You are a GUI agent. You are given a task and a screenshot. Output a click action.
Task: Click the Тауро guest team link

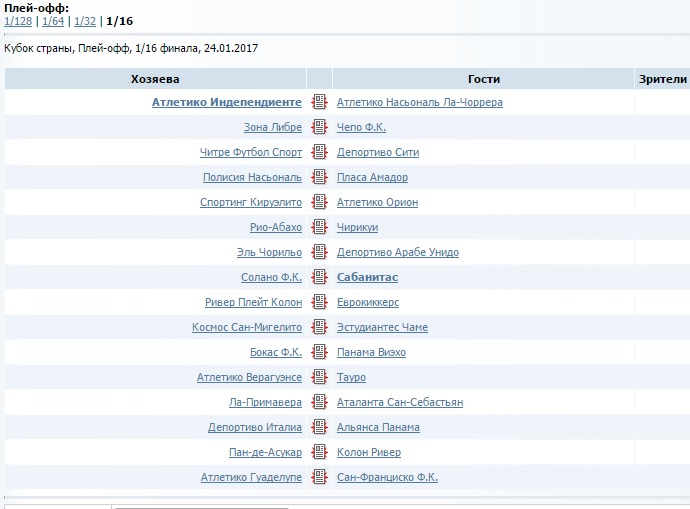point(351,377)
